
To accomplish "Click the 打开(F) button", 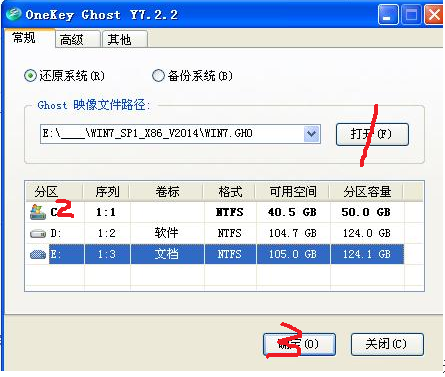I will [372, 134].
